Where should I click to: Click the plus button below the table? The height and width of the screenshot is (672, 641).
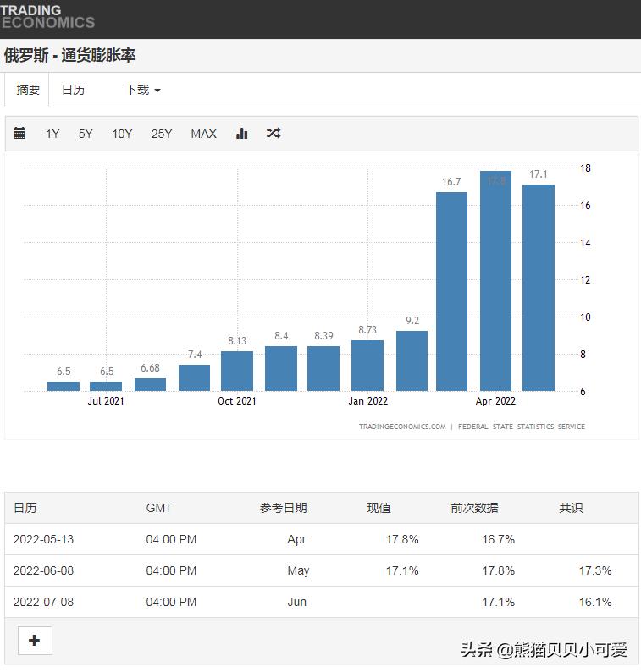click(x=35, y=640)
